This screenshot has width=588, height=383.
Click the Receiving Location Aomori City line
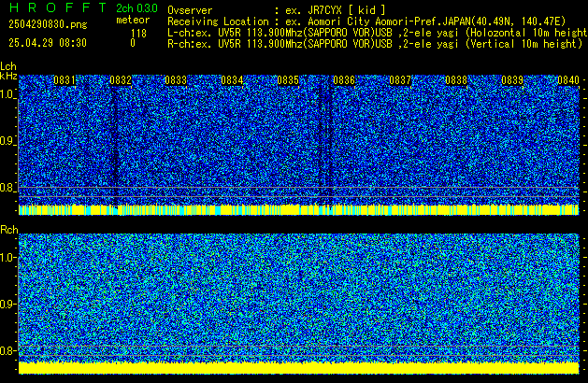366,21
